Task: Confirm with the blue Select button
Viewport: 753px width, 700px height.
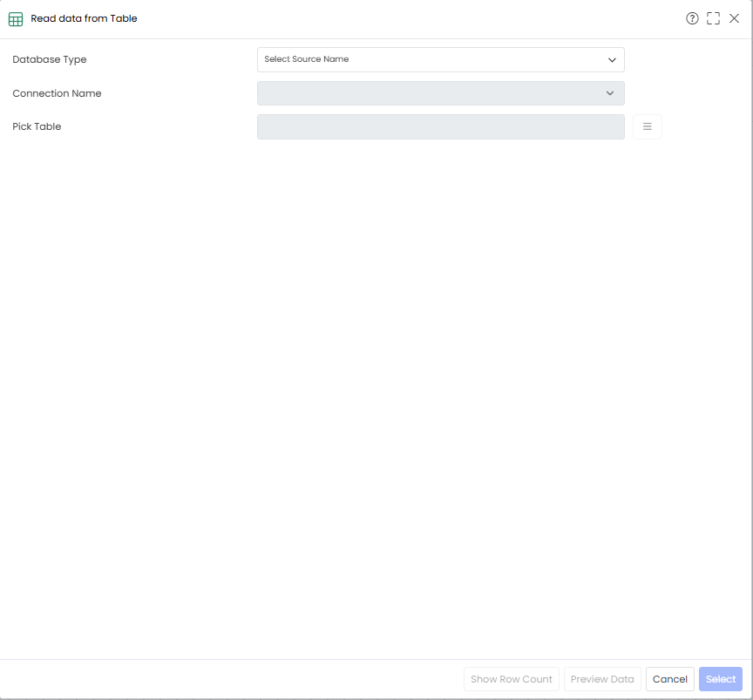Action: click(x=721, y=679)
